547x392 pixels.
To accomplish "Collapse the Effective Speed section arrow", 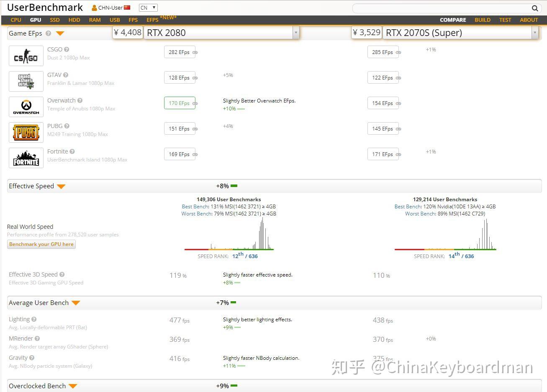I will 61,187.
